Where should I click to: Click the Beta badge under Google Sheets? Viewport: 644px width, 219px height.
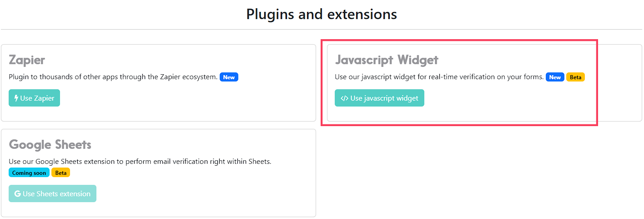[x=61, y=173]
